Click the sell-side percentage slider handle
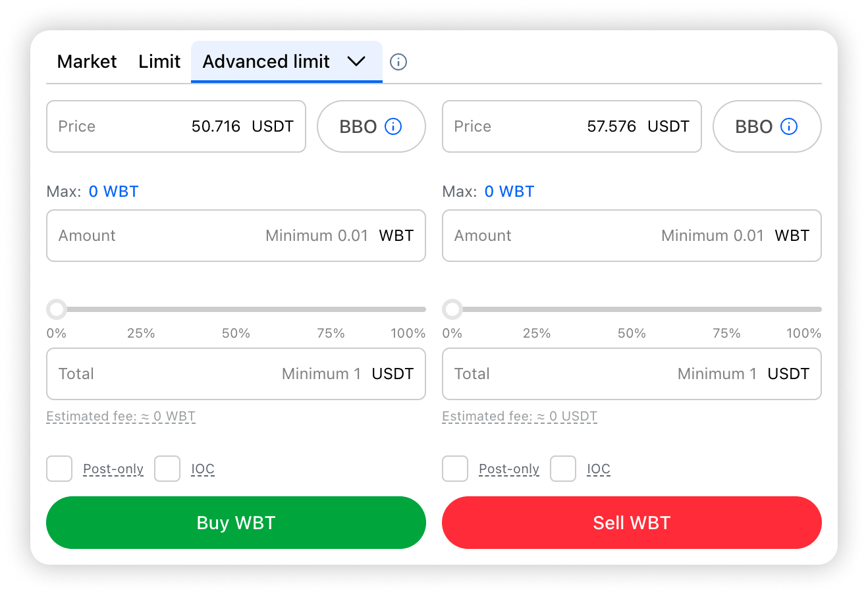This screenshot has width=868, height=595. 453,309
